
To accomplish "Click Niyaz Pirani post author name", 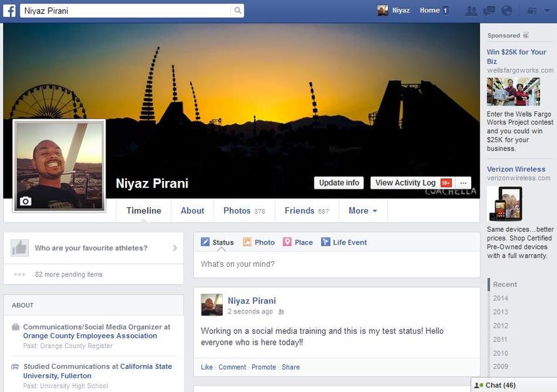I will (x=252, y=301).
